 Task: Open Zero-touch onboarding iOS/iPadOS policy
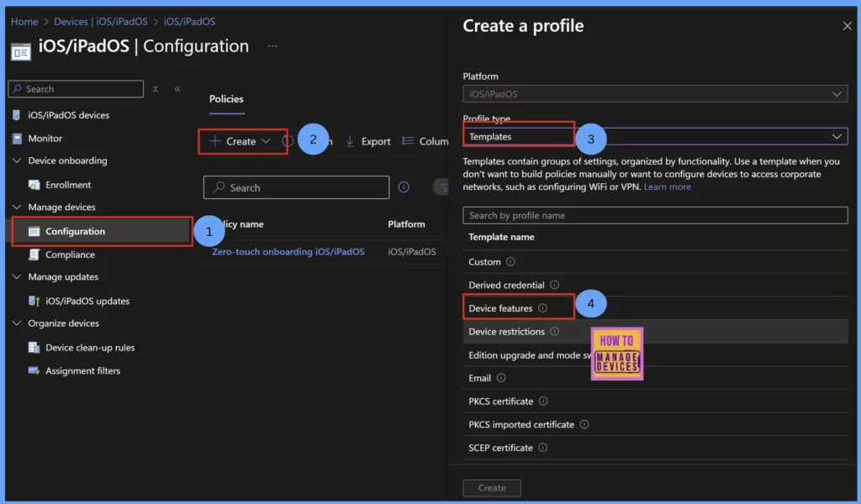click(288, 252)
